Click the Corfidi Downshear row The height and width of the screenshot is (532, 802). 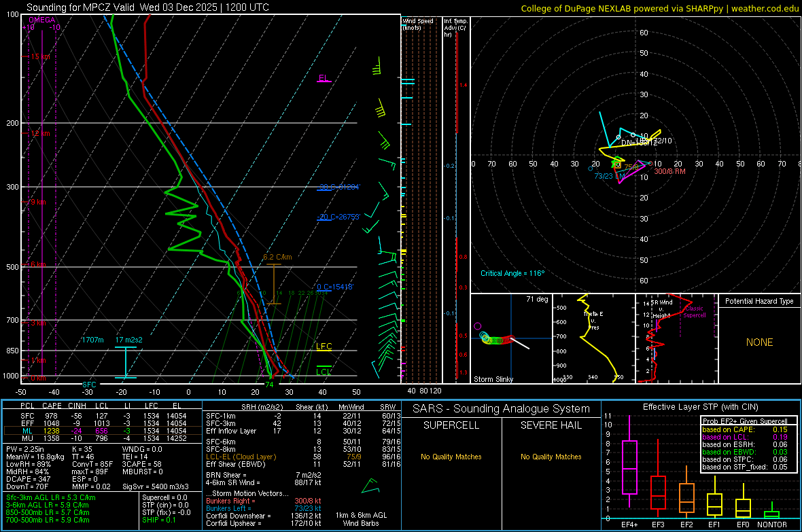tap(264, 516)
